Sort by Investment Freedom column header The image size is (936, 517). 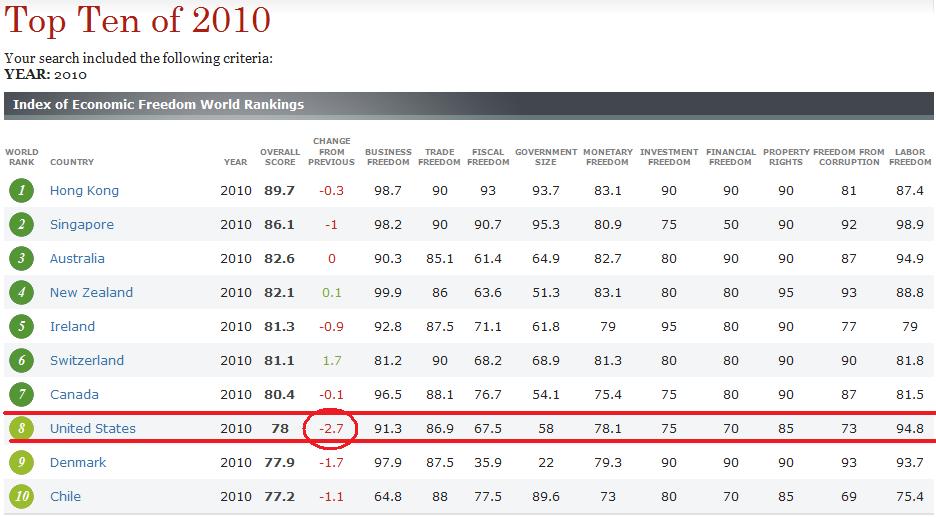tap(669, 157)
